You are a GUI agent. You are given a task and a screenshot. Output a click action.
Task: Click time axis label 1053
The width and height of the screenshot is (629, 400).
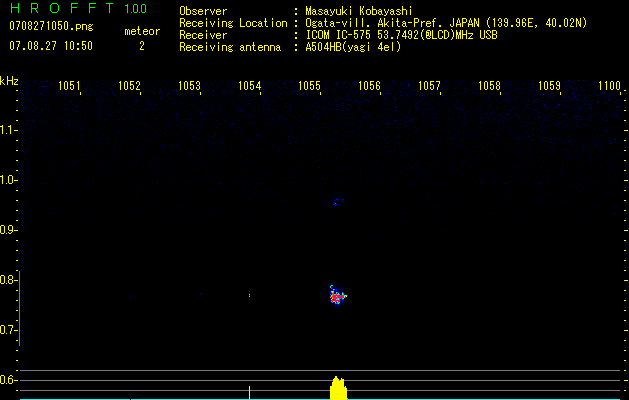[x=189, y=86]
